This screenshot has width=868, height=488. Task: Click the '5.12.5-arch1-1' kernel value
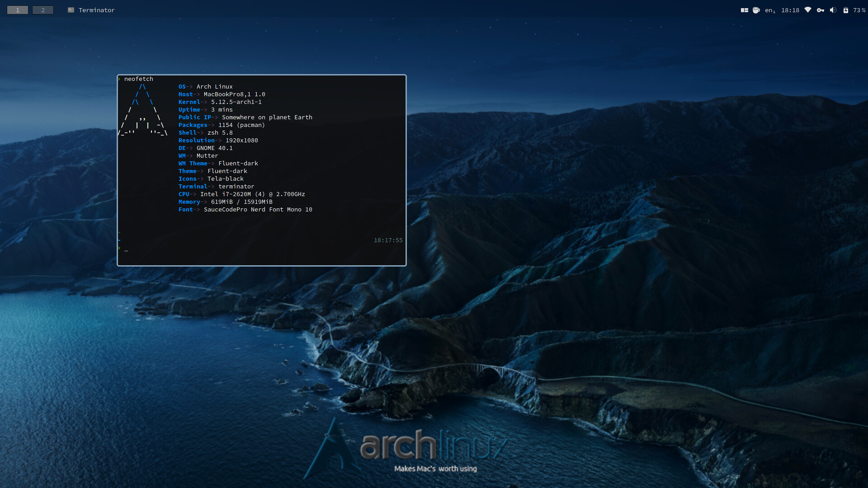click(236, 102)
